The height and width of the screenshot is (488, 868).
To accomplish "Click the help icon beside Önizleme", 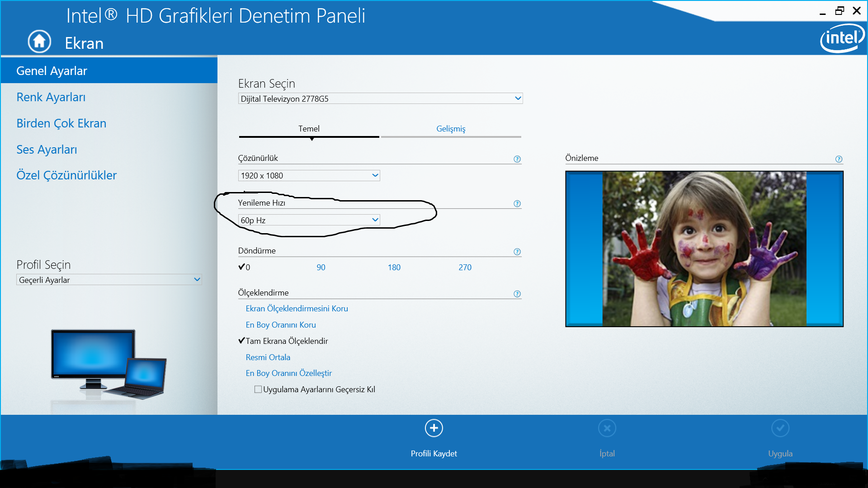I will 839,159.
